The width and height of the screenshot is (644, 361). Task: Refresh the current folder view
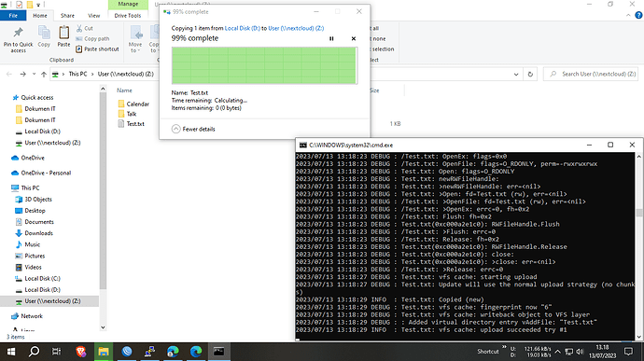click(530, 75)
